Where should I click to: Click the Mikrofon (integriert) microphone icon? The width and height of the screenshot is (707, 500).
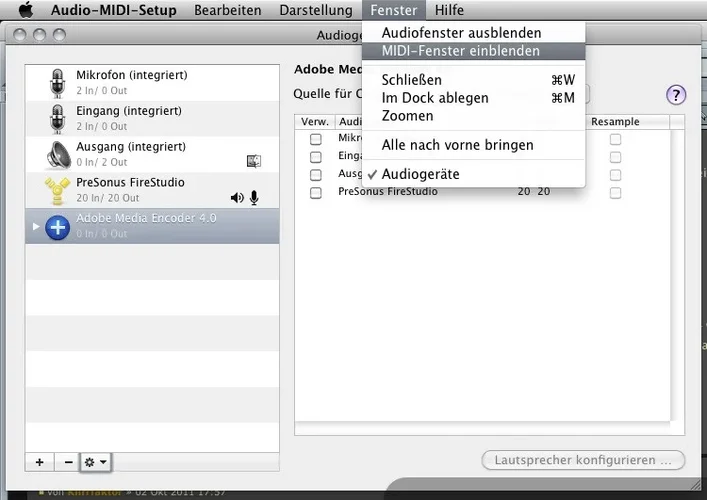click(57, 83)
